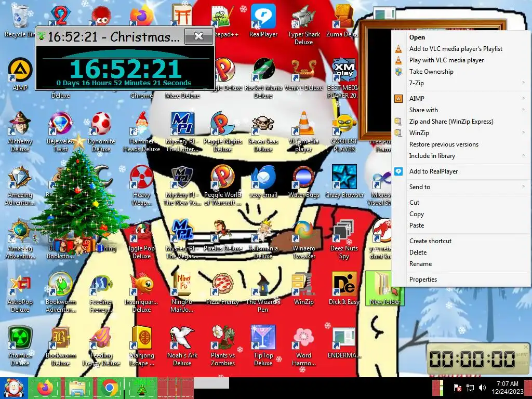This screenshot has height=399, width=532.
Task: Select Zip and Share (WinZip Express)
Action: coord(461,122)
